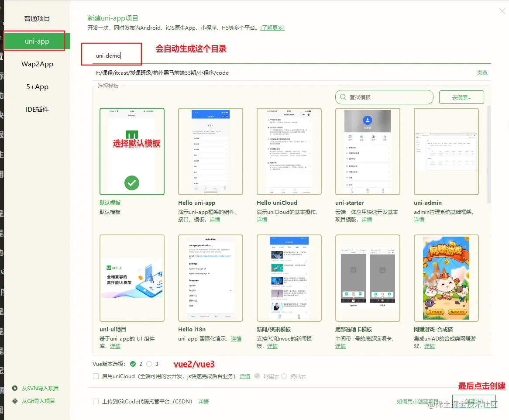Close the new project dialog
The width and height of the screenshot is (509, 420).
(x=502, y=11)
